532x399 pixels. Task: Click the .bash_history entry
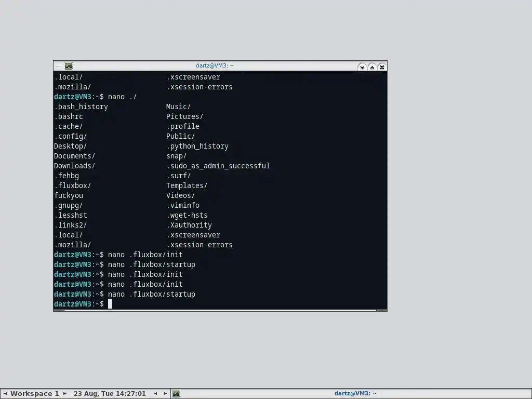pos(81,107)
